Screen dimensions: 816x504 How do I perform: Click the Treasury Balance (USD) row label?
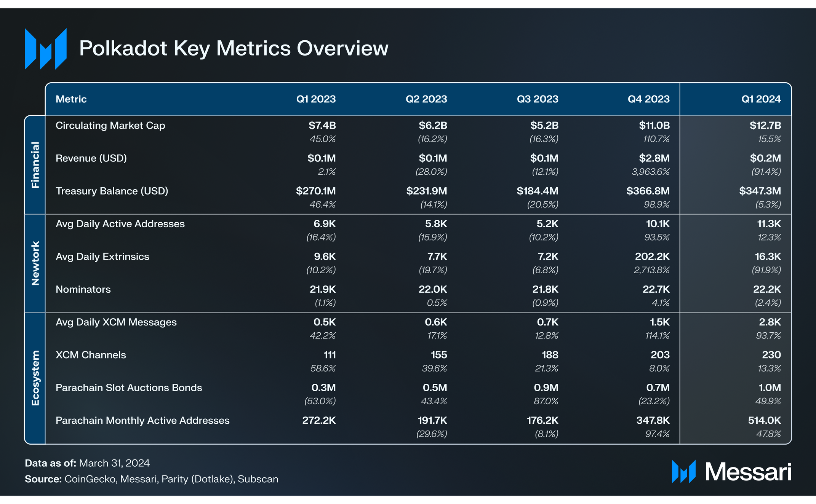pyautogui.click(x=112, y=191)
